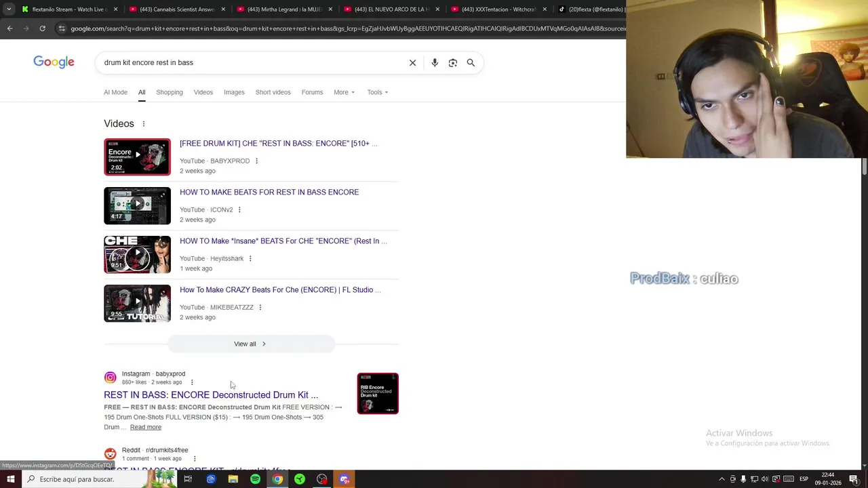Open REST IN BASS: ENCORE Deconstructed Drum Kit link
The height and width of the screenshot is (488, 868).
211,394
